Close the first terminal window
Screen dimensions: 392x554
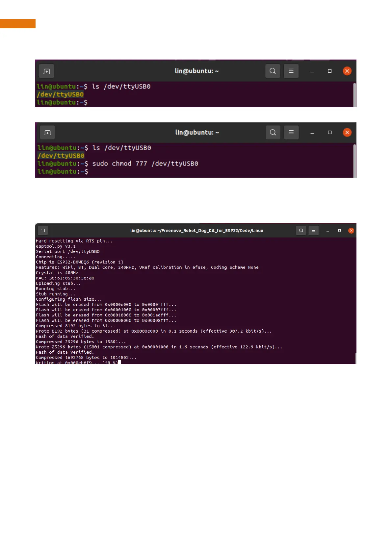[x=347, y=71]
